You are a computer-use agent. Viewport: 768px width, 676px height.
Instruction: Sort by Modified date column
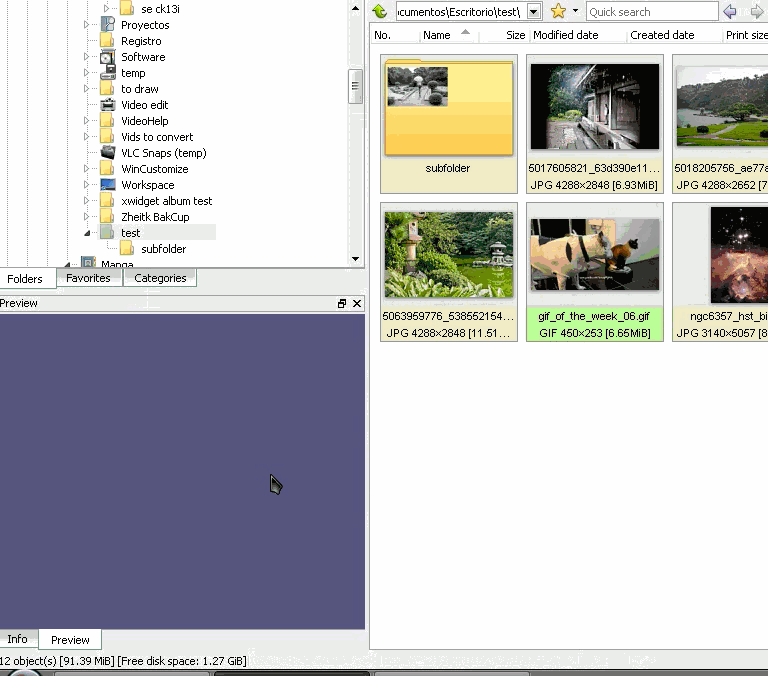click(x=566, y=35)
